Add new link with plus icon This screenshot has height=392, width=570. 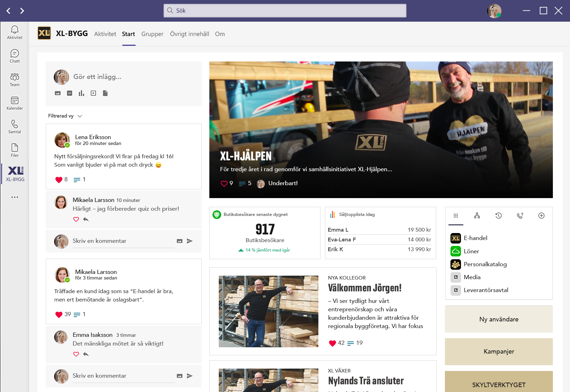pos(541,216)
